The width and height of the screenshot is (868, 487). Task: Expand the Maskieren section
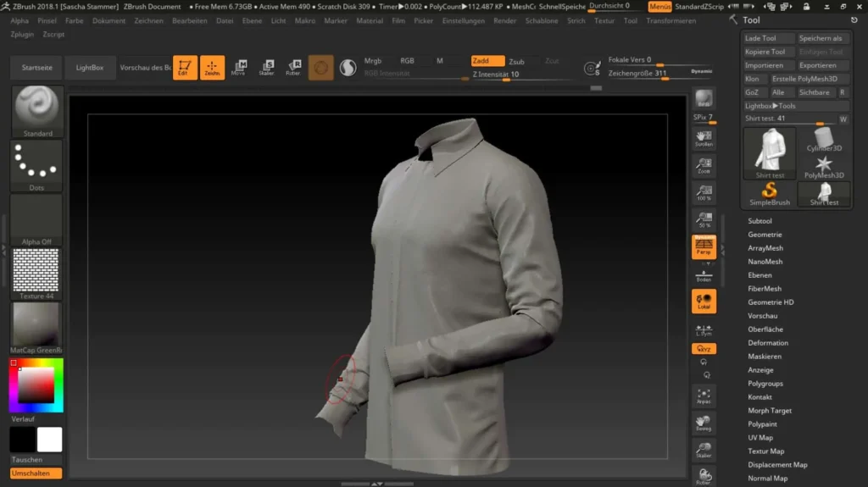765,357
